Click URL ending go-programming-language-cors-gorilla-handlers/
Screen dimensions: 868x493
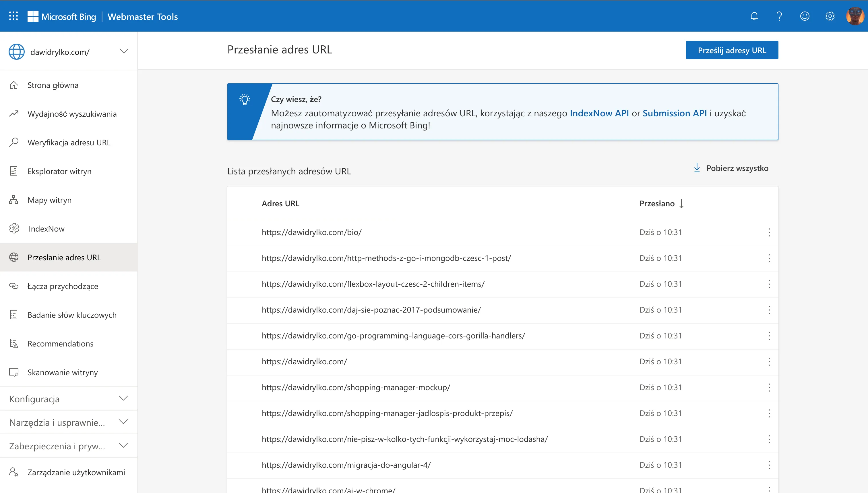click(394, 336)
